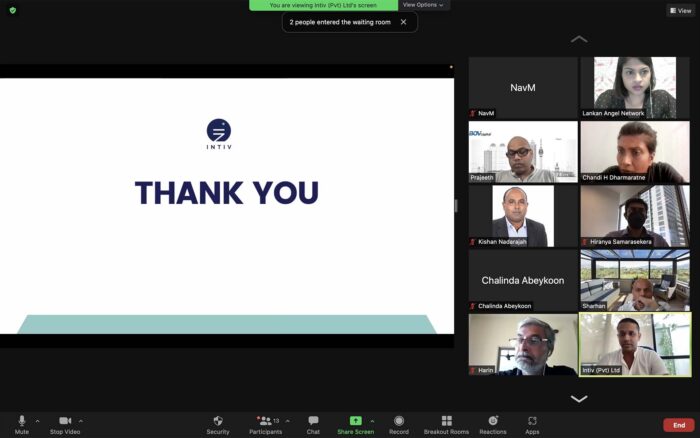The width and height of the screenshot is (700, 438).
Task: Open the Apps panel
Action: (x=532, y=424)
